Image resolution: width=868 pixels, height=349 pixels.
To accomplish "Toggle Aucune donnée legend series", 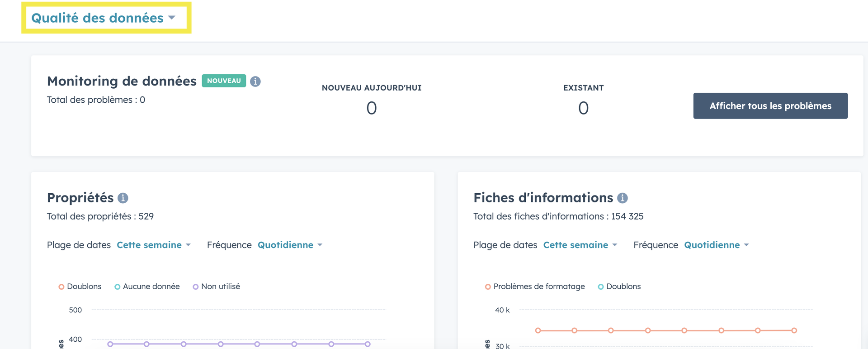I will (x=147, y=287).
